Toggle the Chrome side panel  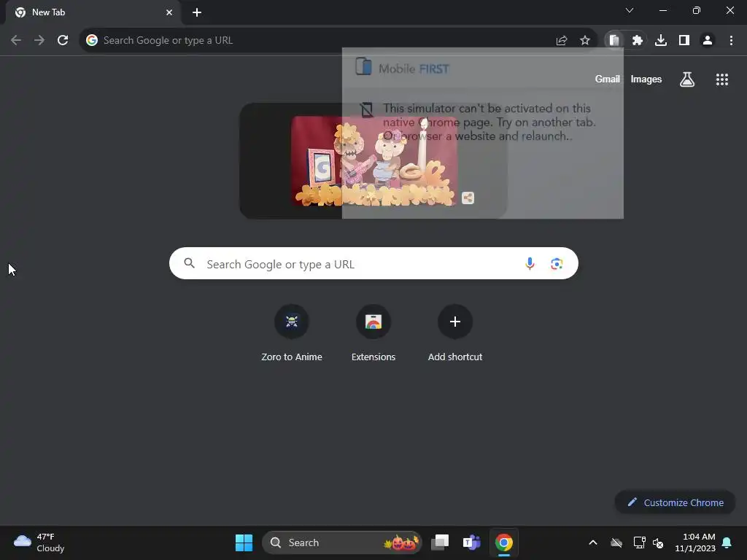click(x=684, y=41)
